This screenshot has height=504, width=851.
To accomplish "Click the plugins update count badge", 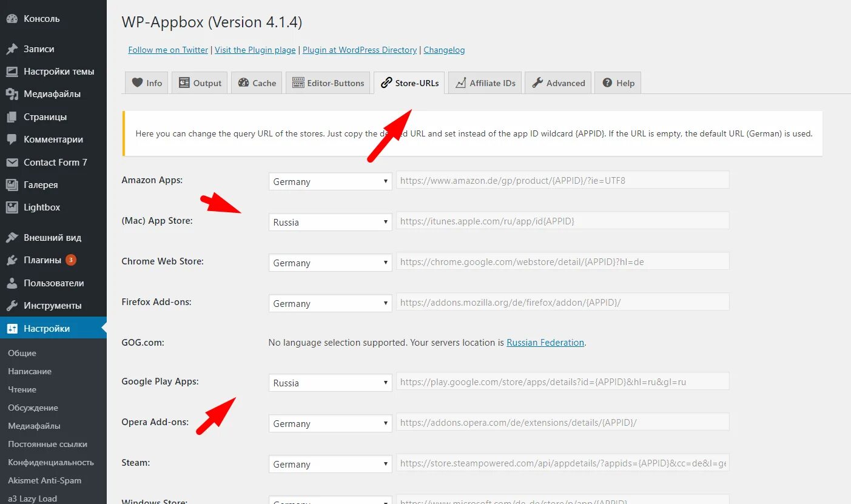I will point(71,260).
